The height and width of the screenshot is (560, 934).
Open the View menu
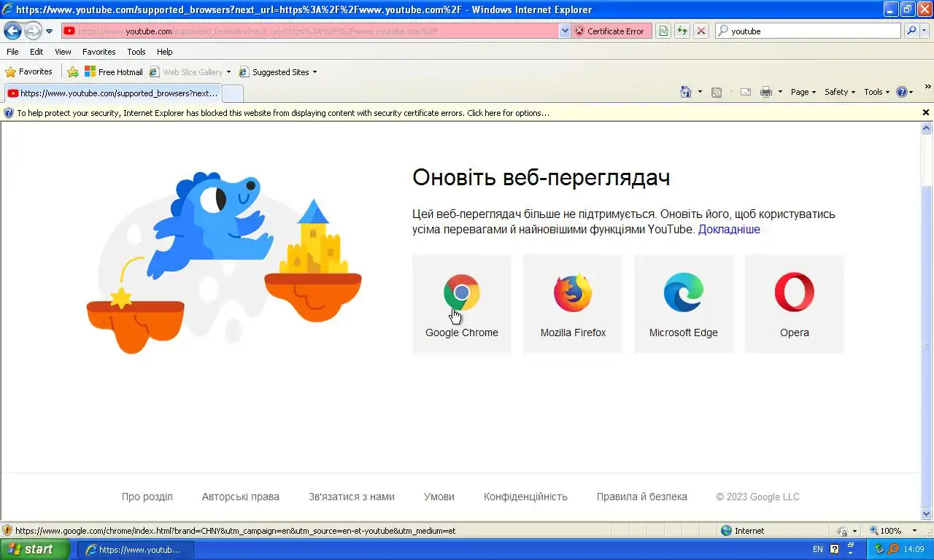pos(63,52)
